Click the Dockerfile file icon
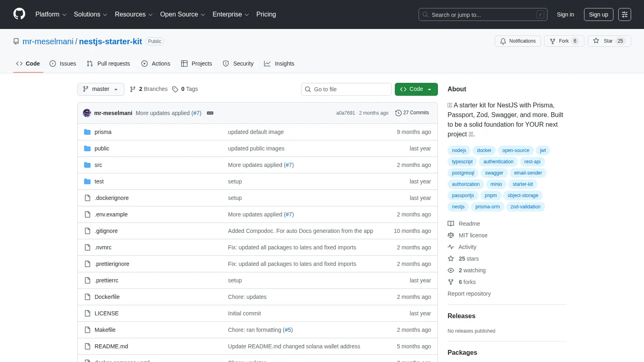644x362 pixels. [87, 297]
